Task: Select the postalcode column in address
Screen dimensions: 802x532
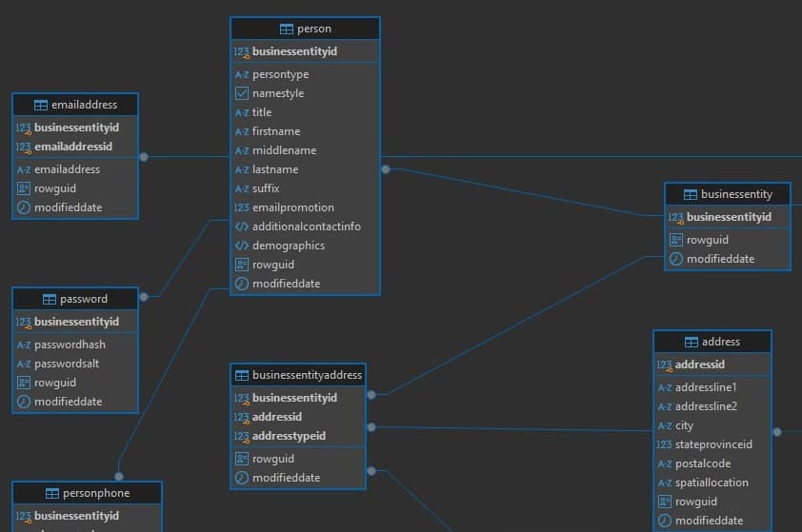Action: 702,463
